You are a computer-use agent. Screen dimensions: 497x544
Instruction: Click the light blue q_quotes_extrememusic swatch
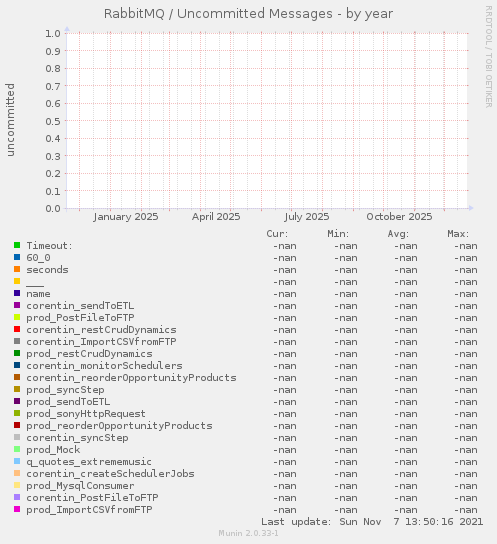pyautogui.click(x=17, y=461)
